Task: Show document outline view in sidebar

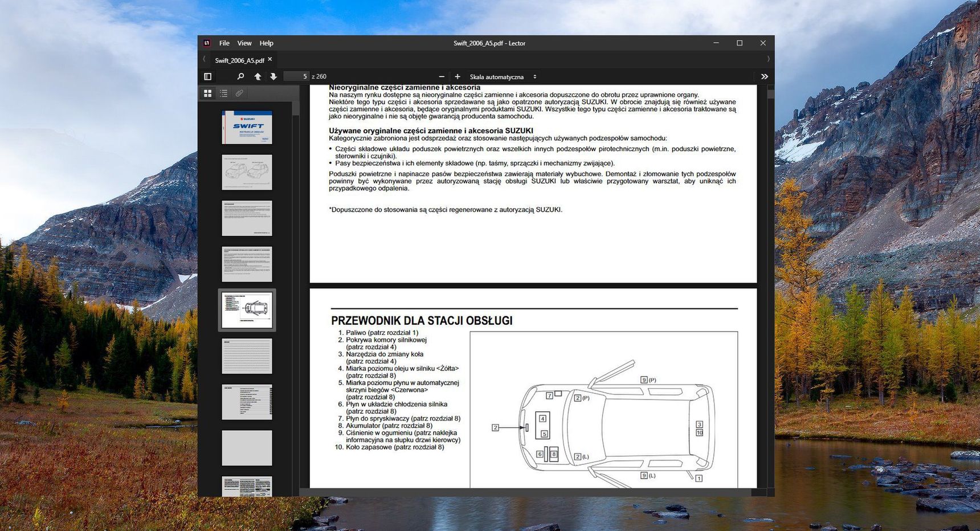Action: [224, 93]
